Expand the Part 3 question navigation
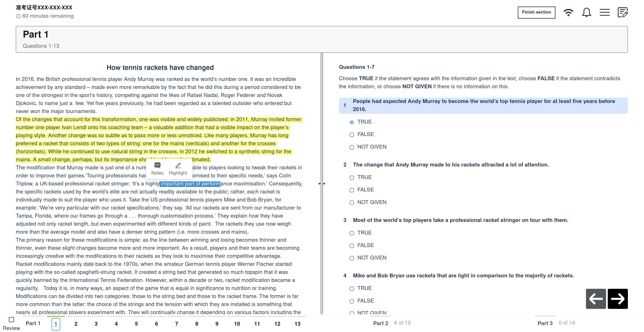 (x=545, y=323)
